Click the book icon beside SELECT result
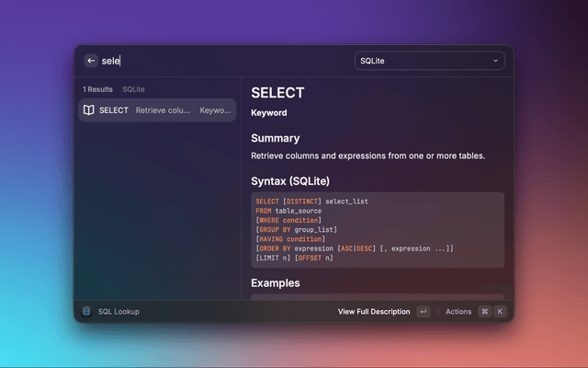Viewport: 588px width, 368px height. pyautogui.click(x=88, y=110)
